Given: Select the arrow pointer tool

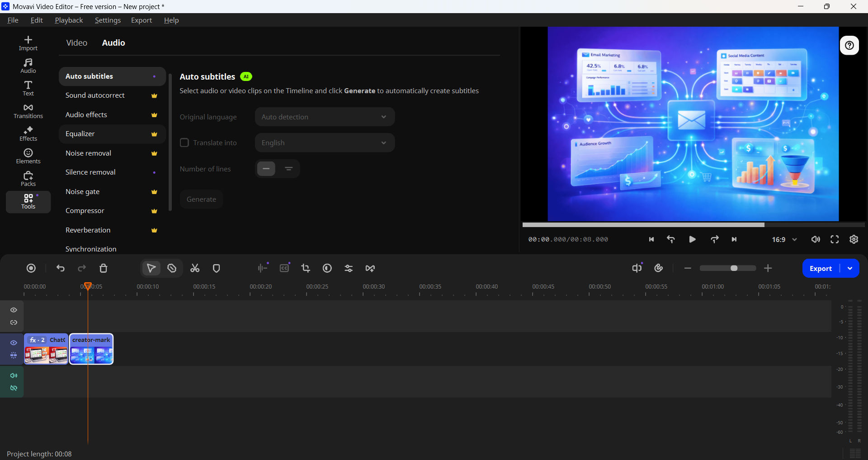Looking at the screenshot, I should [151, 268].
